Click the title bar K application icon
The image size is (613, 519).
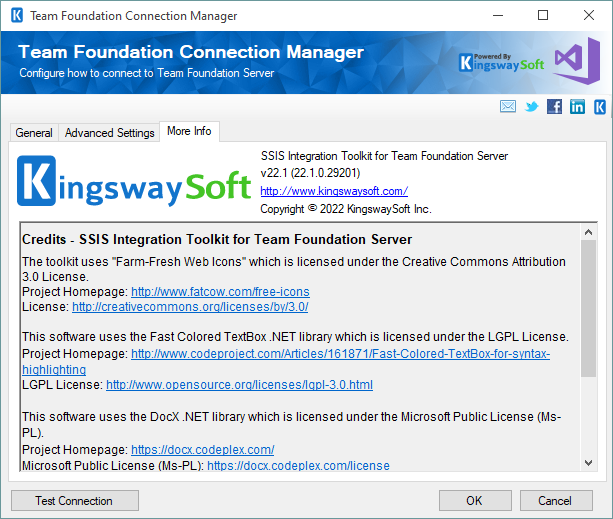(17, 16)
